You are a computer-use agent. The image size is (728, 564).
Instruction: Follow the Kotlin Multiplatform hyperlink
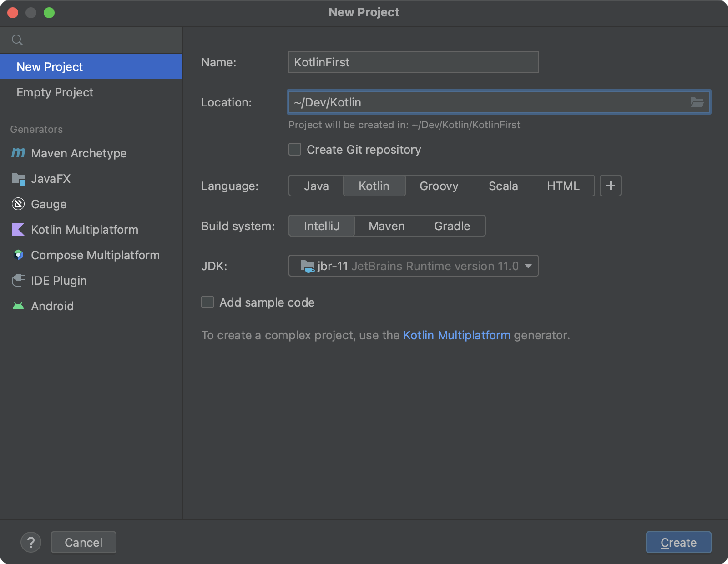457,335
